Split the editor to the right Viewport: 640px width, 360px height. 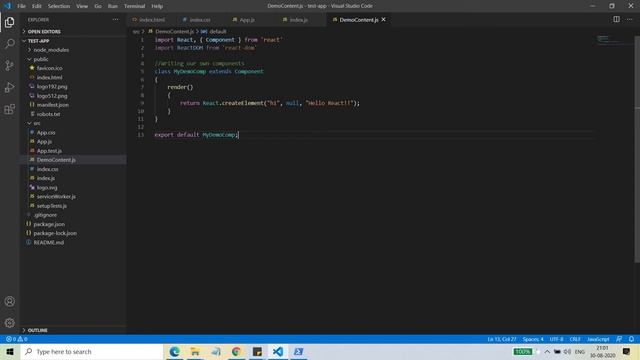tap(616, 19)
